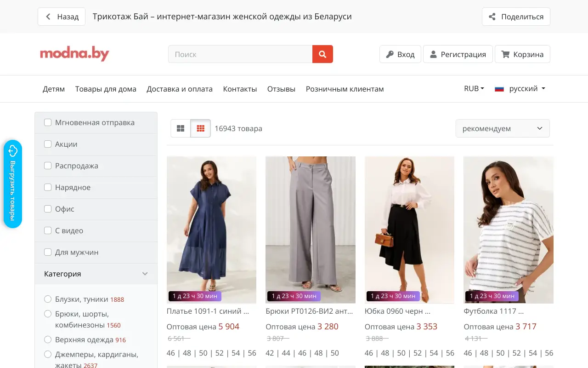Open the русский language dropdown

coord(520,89)
